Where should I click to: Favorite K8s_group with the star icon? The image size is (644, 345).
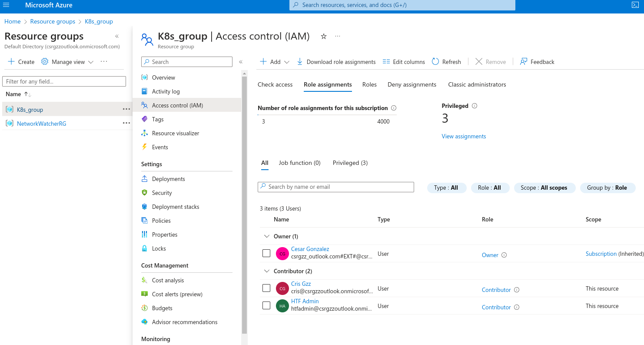pyautogui.click(x=323, y=37)
